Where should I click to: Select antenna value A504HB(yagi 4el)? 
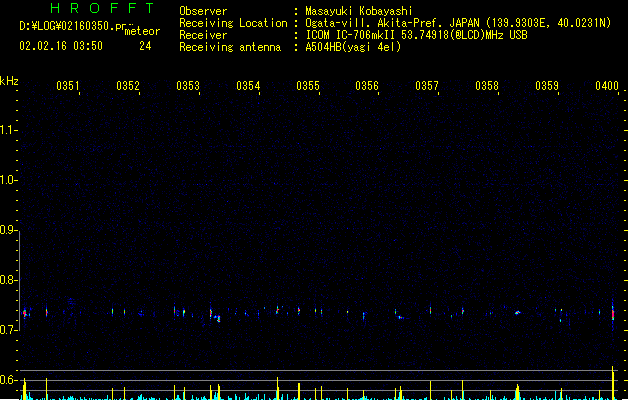pyautogui.click(x=353, y=47)
